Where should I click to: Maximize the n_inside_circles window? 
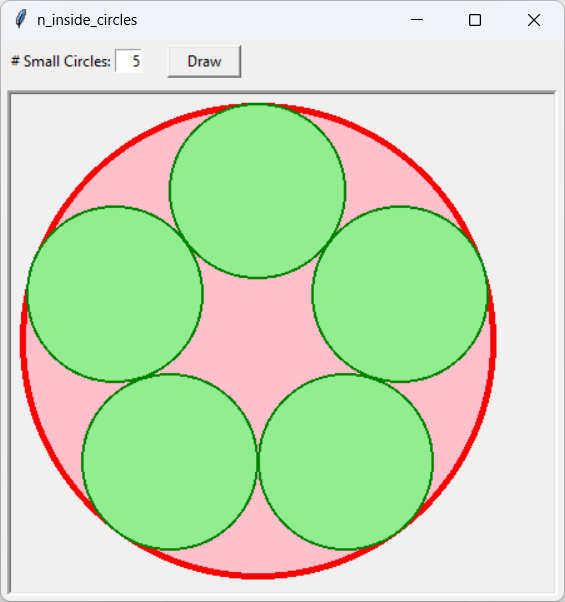pos(475,20)
